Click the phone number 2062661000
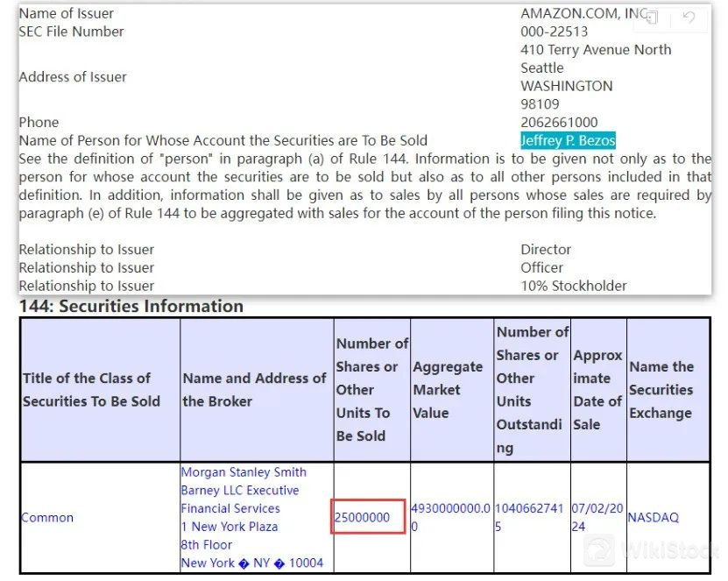 pos(559,122)
